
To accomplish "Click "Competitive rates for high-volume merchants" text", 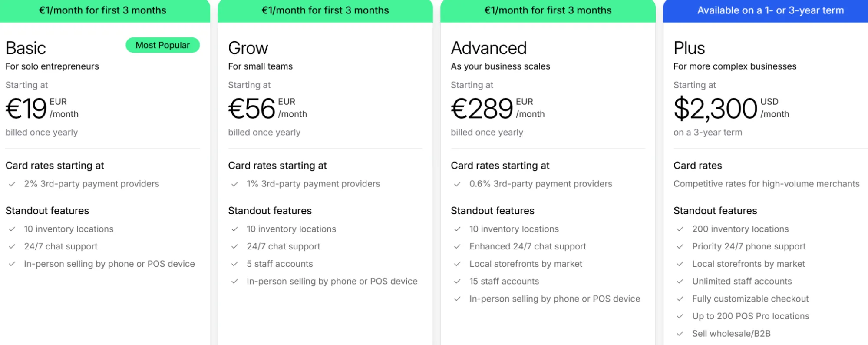I will (x=766, y=184).
